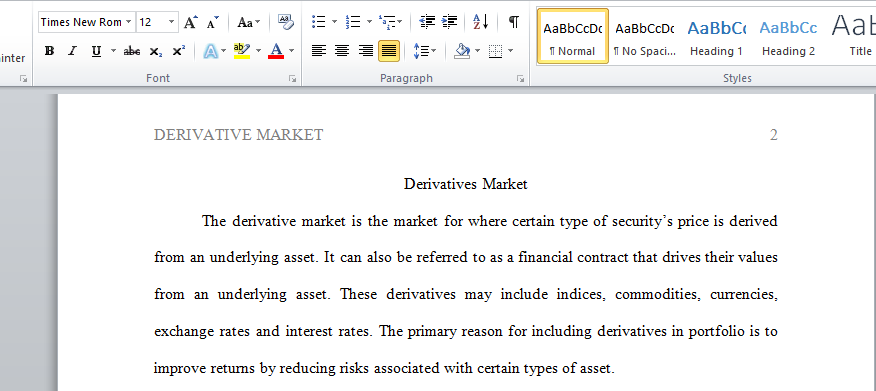
Task: Apply the Heading 1 style
Action: [x=716, y=37]
